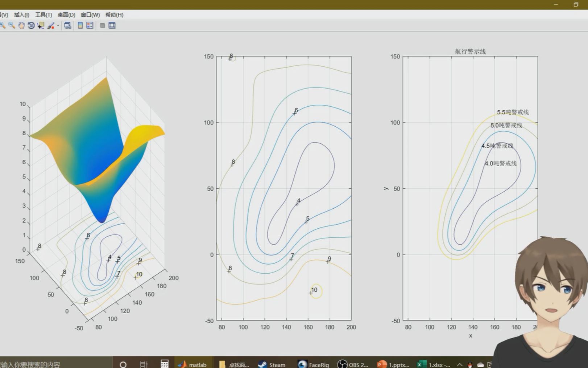Open the 帮助(H) menu
Viewport: 588px width, 368px height.
[114, 15]
